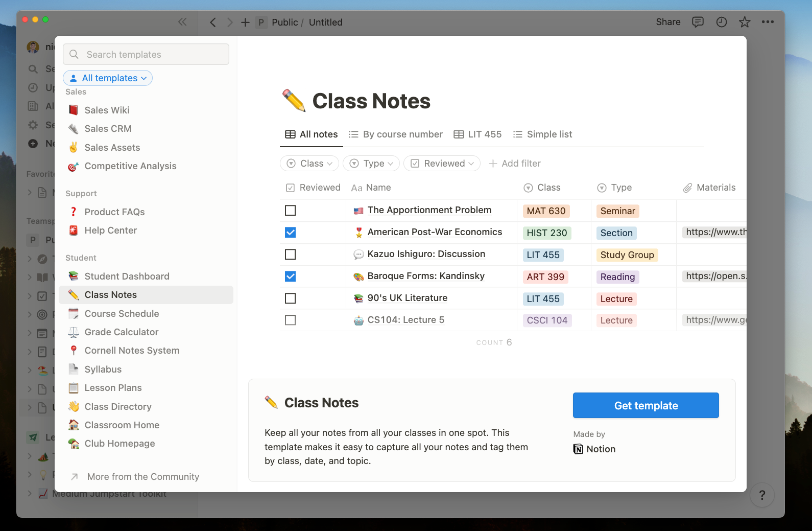Click the Class column header
Viewport: 812px width, 531px height.
pyautogui.click(x=542, y=188)
